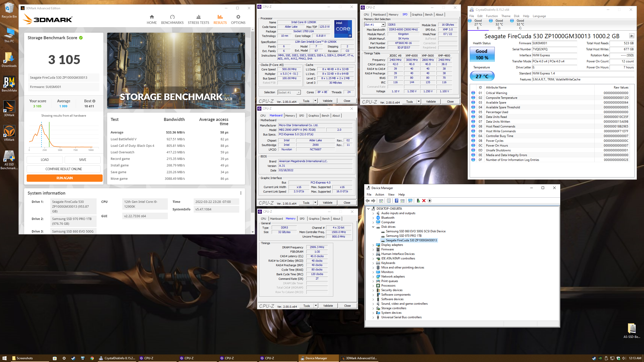The height and width of the screenshot is (362, 644).
Task: Click Validate in CPU-Z Mainboard window
Action: click(x=327, y=203)
